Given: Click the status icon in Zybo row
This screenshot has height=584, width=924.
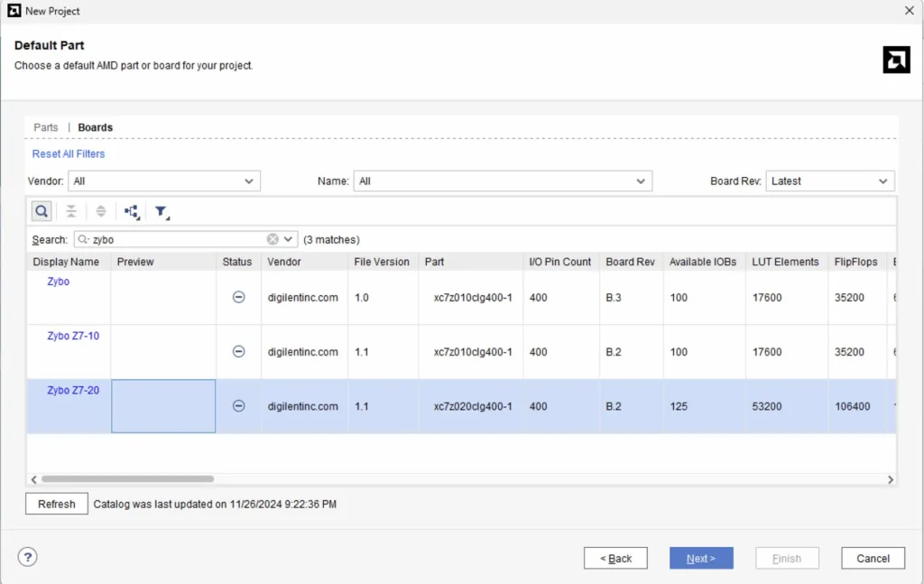Looking at the screenshot, I should (239, 297).
